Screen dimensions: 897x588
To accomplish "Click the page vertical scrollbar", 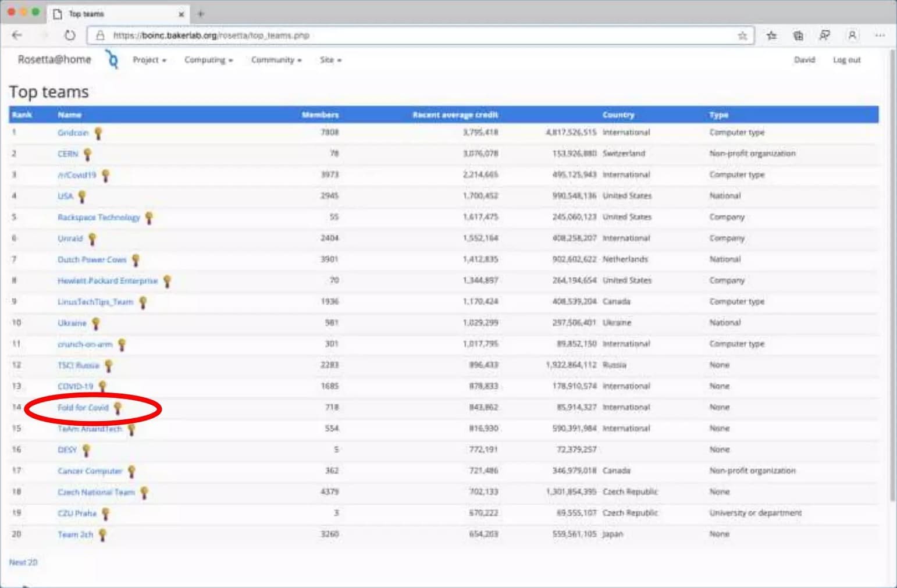I will click(893, 276).
